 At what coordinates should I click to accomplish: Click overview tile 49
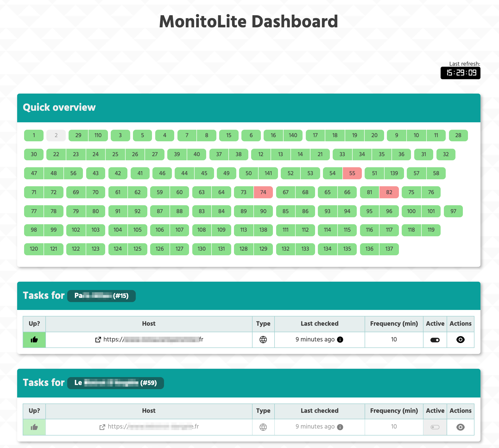(226, 173)
